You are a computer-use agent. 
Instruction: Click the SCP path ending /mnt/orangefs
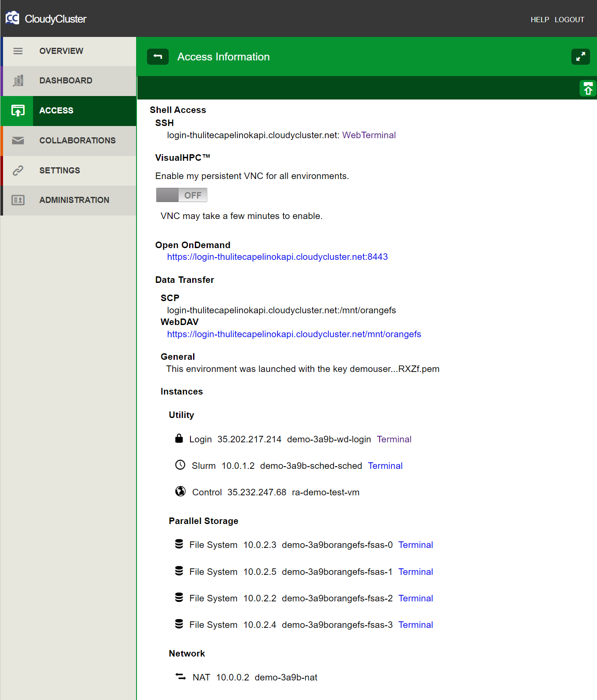(x=281, y=310)
